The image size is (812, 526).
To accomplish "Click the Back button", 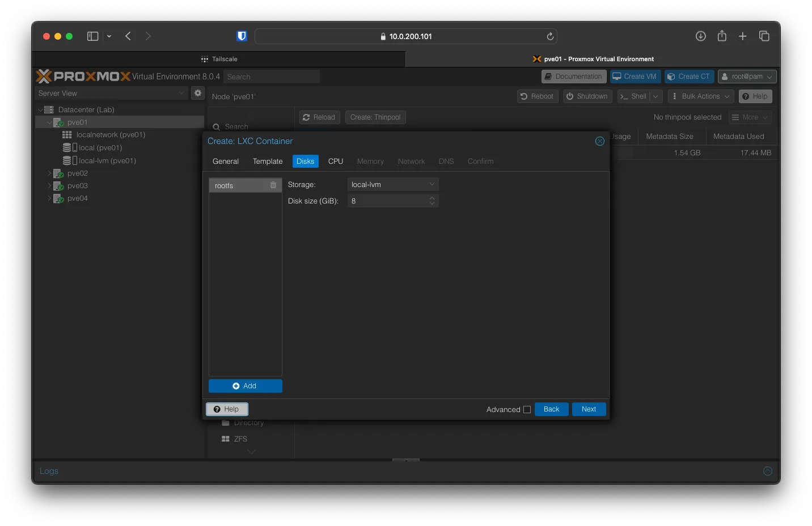I will pyautogui.click(x=551, y=409).
